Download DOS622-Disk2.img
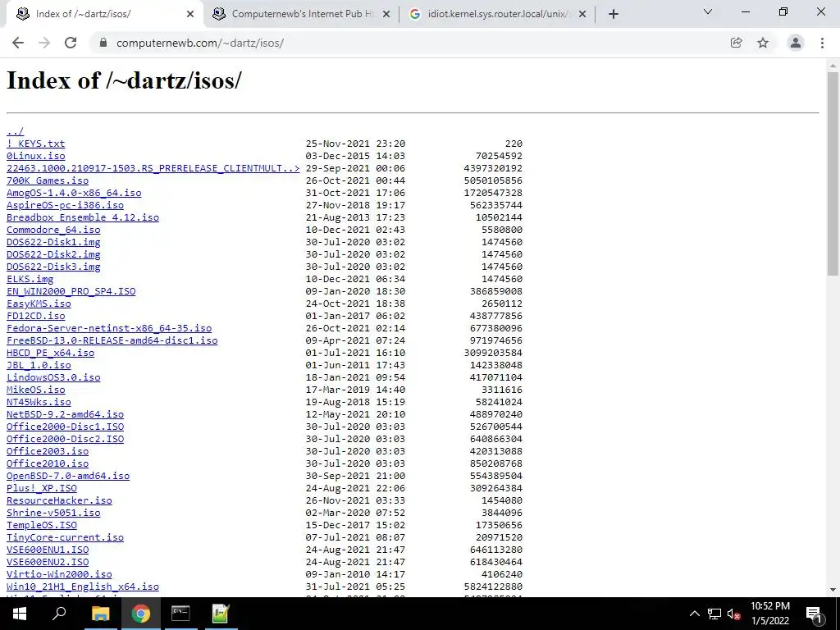Viewport: 840px width, 630px height. 53,254
